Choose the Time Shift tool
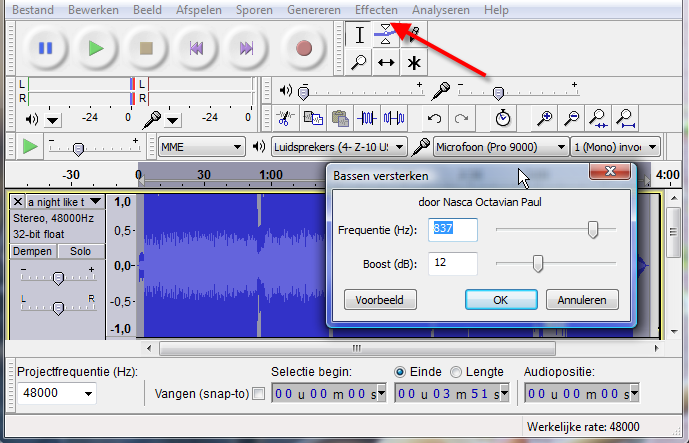 pos(386,62)
